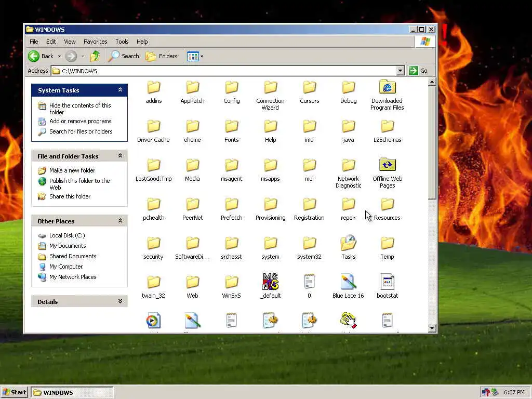Open the Help menu

click(142, 42)
